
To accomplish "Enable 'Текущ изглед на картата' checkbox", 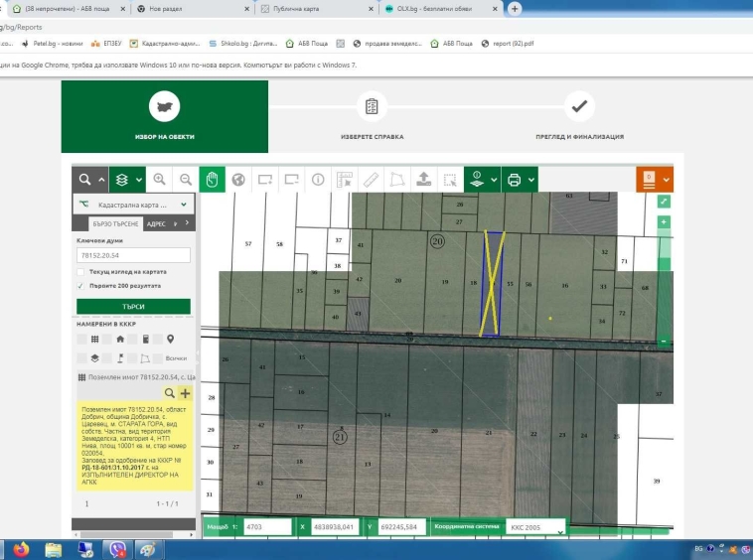I will click(x=80, y=271).
